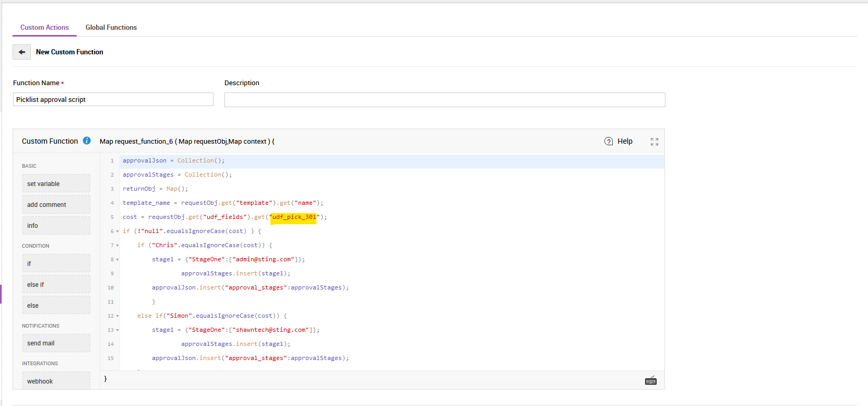This screenshot has width=868, height=406.
Task: Open keyboard shortcuts icon in editor
Action: [650, 381]
